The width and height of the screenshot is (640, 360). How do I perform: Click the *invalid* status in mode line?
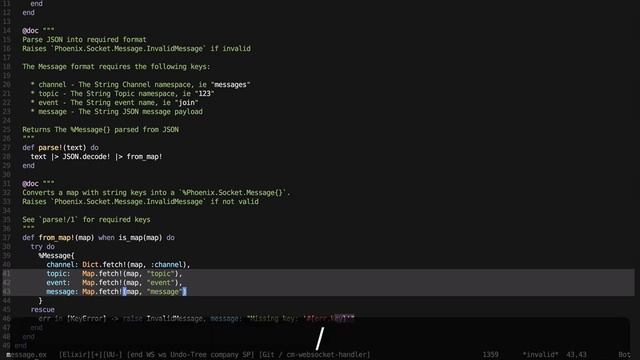(540, 355)
